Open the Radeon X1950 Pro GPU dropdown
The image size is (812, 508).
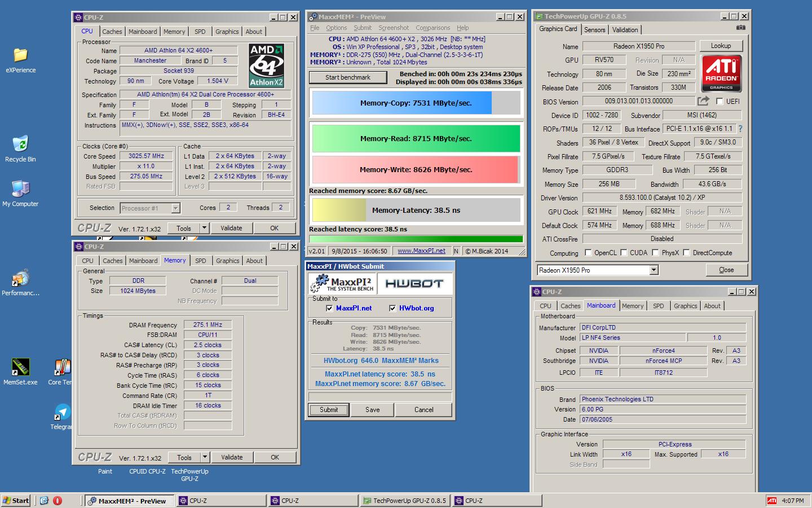pyautogui.click(x=654, y=270)
